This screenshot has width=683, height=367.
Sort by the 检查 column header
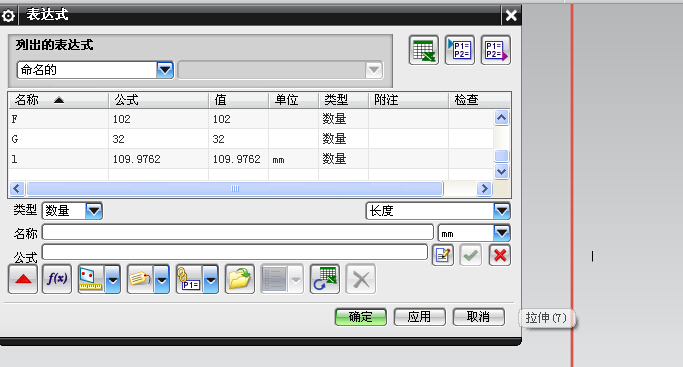click(x=479, y=100)
